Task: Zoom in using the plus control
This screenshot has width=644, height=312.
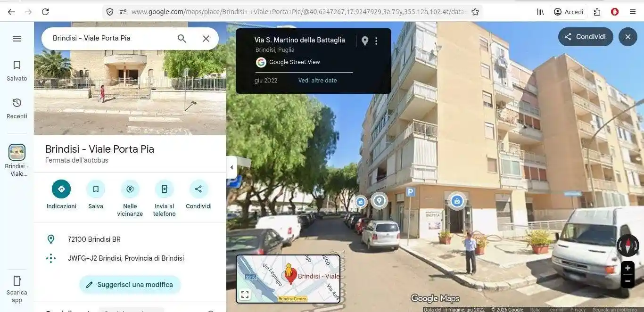Action: click(627, 268)
